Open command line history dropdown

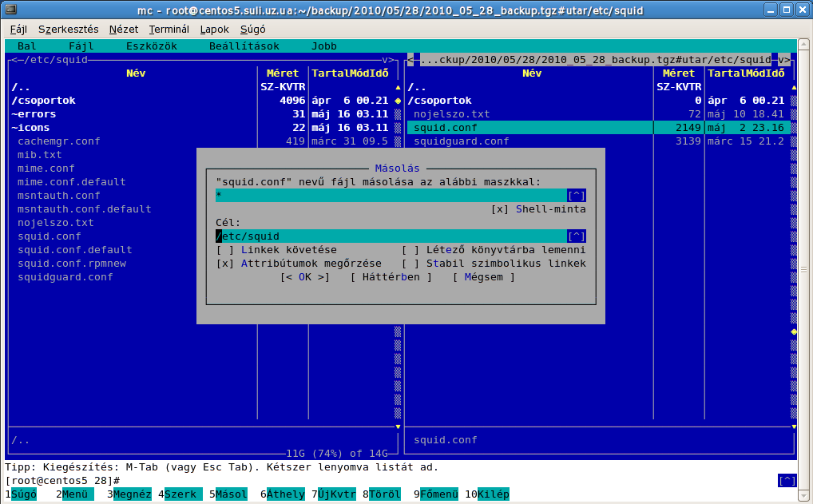click(x=787, y=480)
